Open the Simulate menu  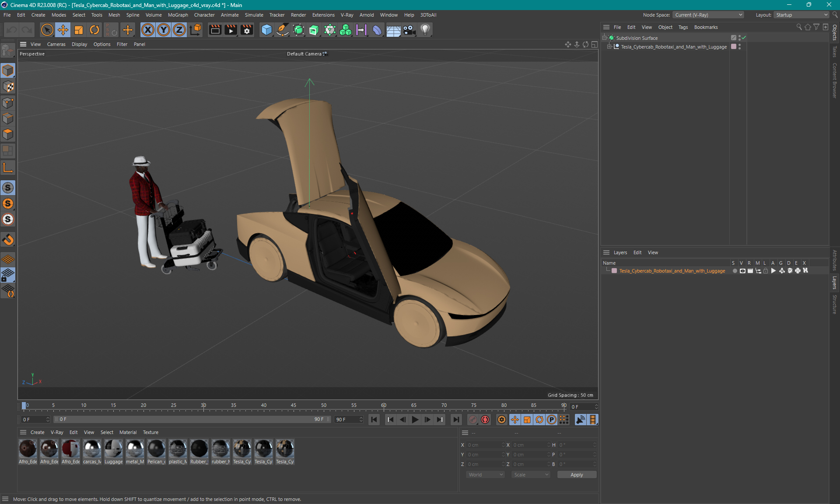click(x=254, y=15)
